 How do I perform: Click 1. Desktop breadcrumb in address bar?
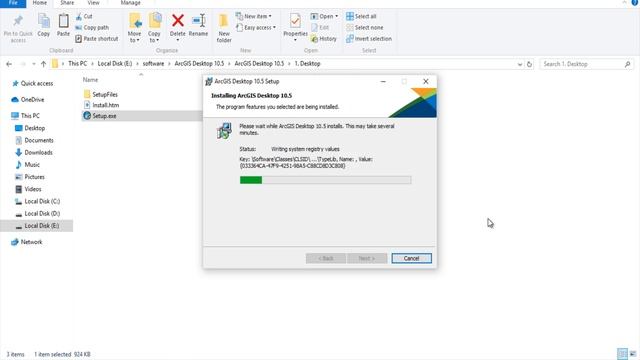point(307,64)
